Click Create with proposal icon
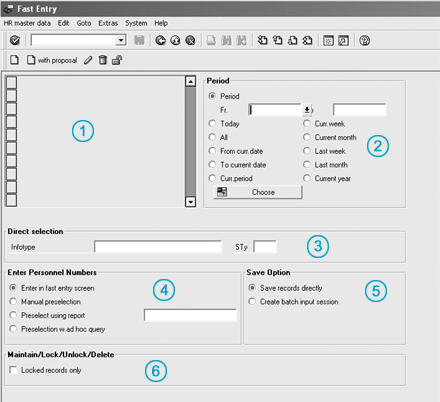Screen dimensions: 440x402 click(52, 60)
